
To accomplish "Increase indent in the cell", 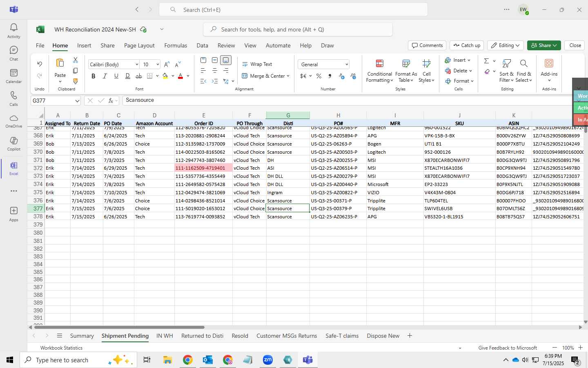I will [215, 81].
